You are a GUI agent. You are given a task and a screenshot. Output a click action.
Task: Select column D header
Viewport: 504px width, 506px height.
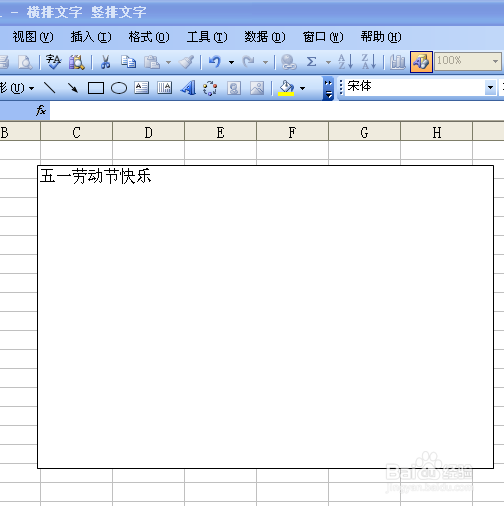[x=148, y=132]
